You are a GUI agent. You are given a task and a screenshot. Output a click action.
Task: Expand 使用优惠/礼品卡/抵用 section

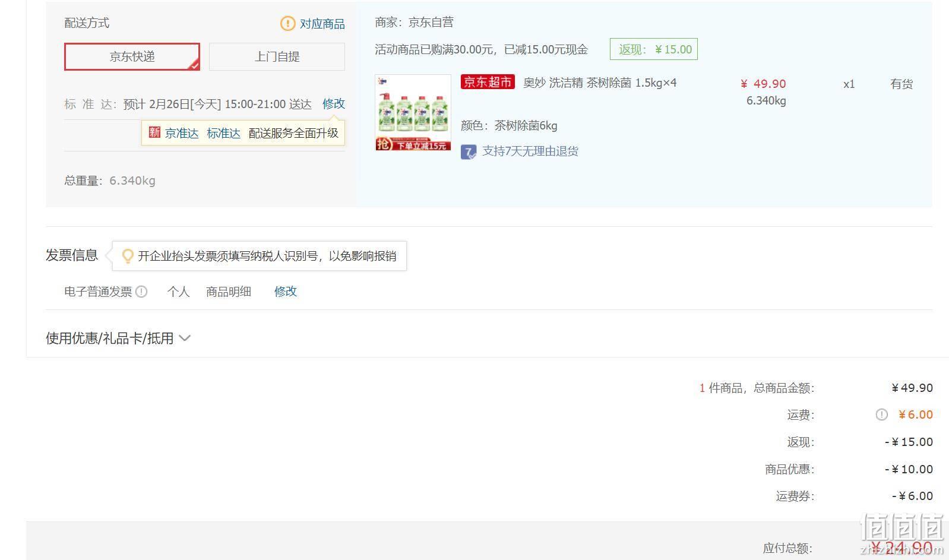[x=118, y=338]
